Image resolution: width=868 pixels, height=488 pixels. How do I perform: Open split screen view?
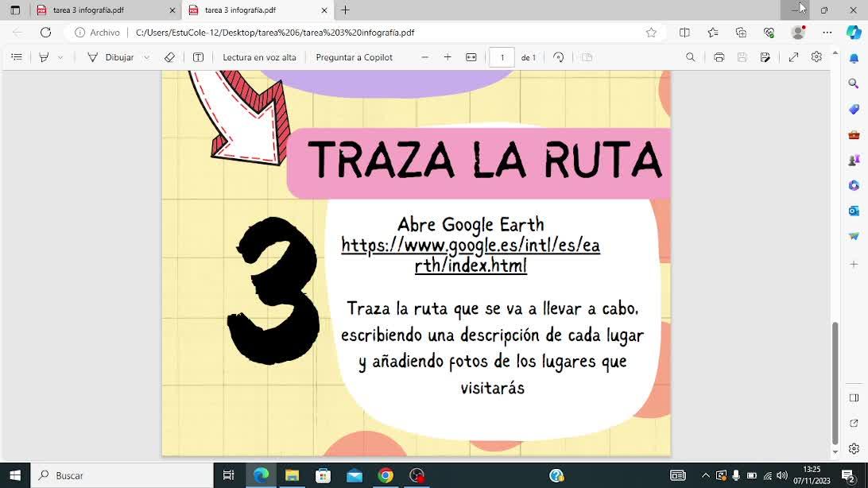tap(684, 33)
